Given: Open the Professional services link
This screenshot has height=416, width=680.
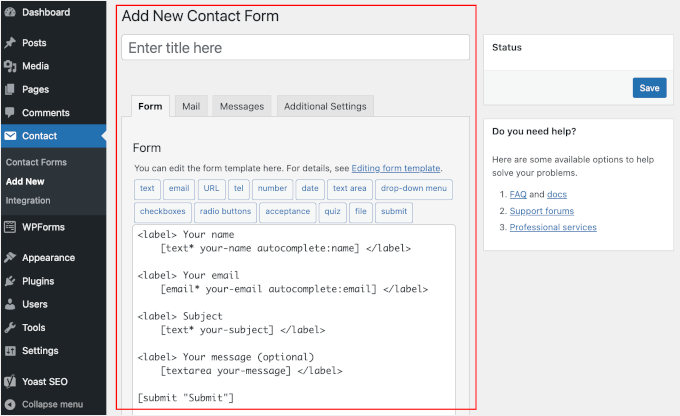Looking at the screenshot, I should (x=553, y=227).
